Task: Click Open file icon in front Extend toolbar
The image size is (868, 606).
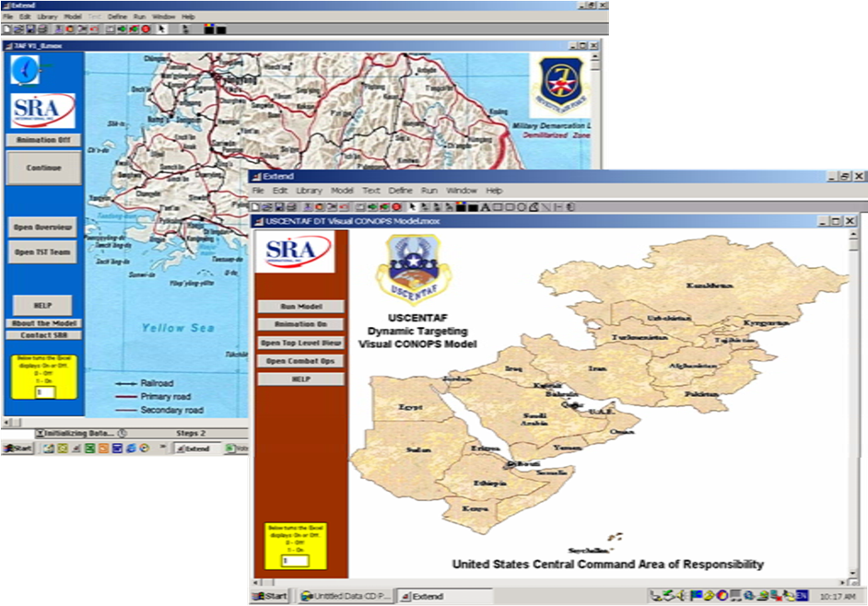Action: click(267, 207)
